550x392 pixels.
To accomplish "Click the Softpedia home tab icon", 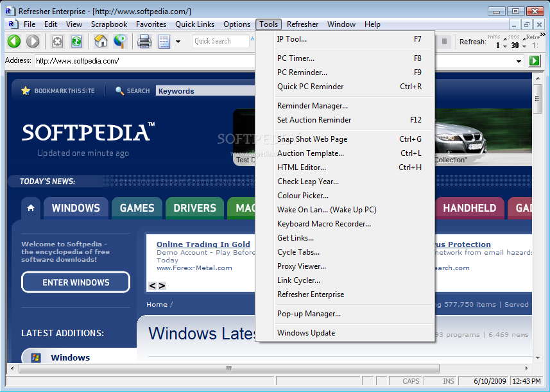I will coord(31,208).
